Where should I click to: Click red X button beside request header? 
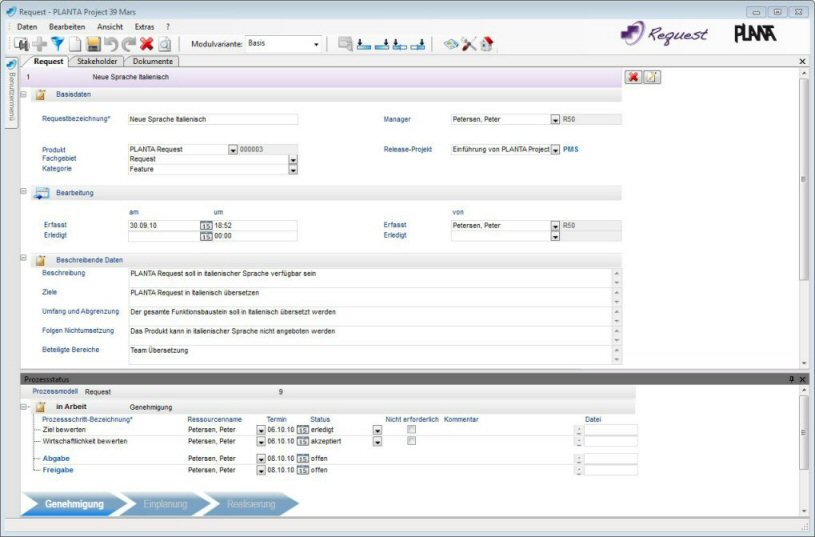pyautogui.click(x=633, y=77)
